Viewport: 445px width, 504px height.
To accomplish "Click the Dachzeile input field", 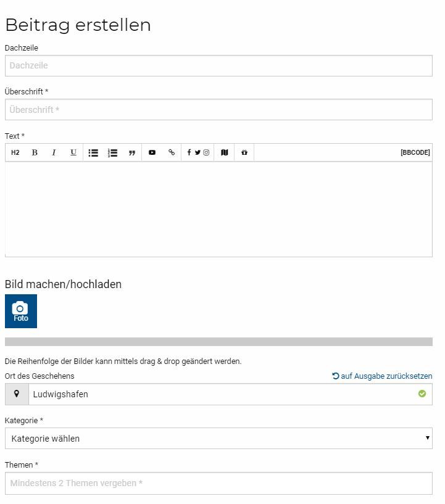I will tap(218, 65).
